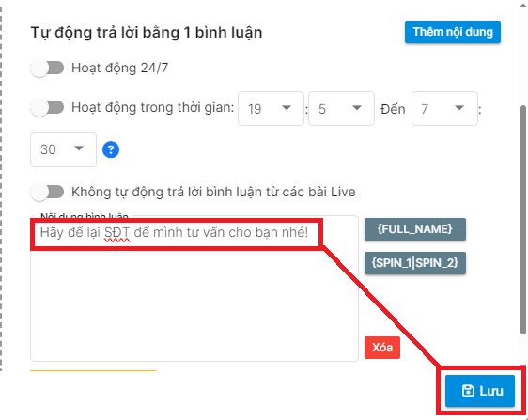Click the red Xóa button

(x=382, y=348)
